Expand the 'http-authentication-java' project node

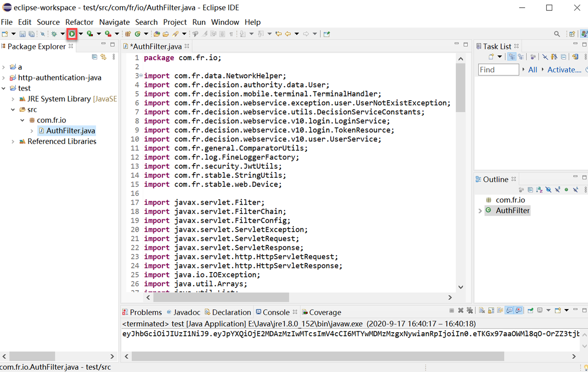coord(4,78)
